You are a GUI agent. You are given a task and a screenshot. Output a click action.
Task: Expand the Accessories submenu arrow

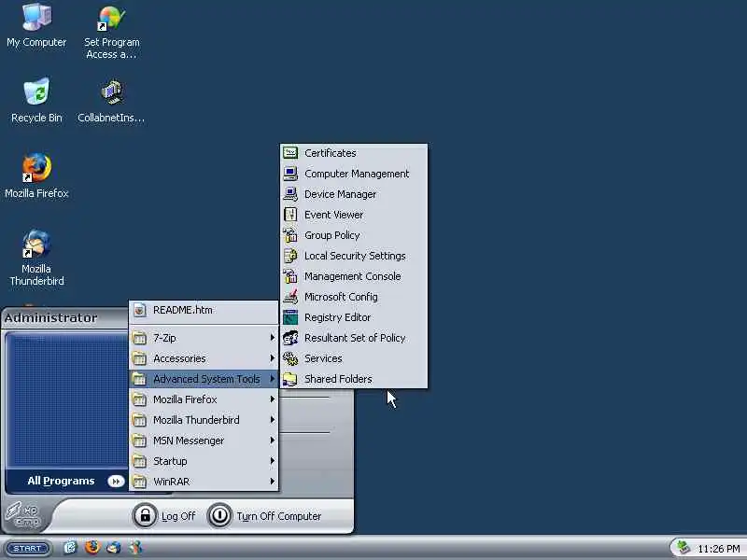pos(272,358)
